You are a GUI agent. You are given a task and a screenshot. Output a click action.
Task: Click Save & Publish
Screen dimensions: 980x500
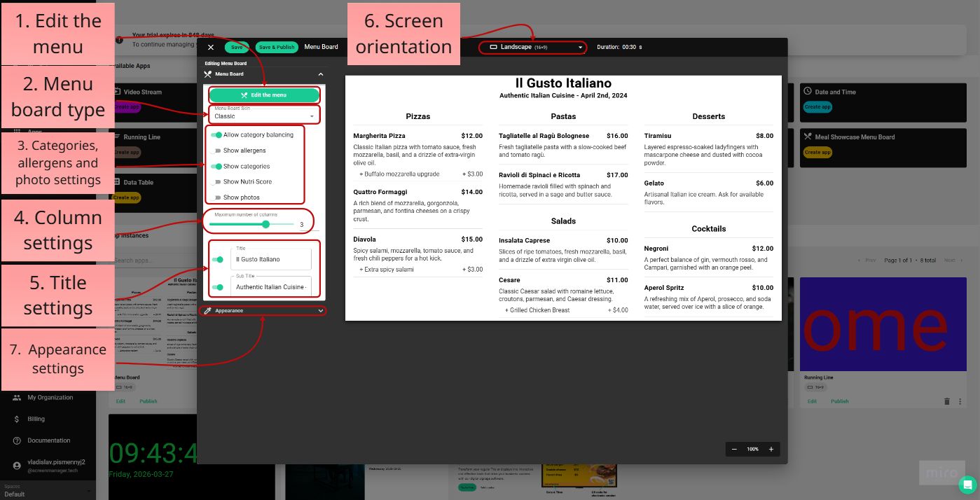[276, 47]
